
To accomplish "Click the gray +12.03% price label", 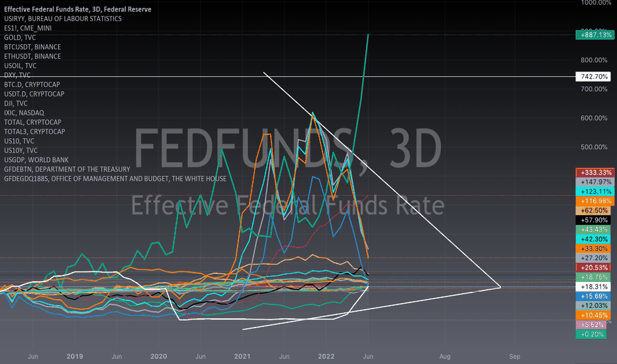I will click(593, 305).
